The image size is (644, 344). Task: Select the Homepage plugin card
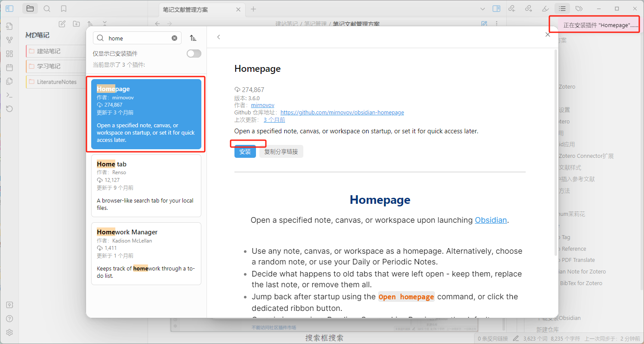click(x=146, y=114)
